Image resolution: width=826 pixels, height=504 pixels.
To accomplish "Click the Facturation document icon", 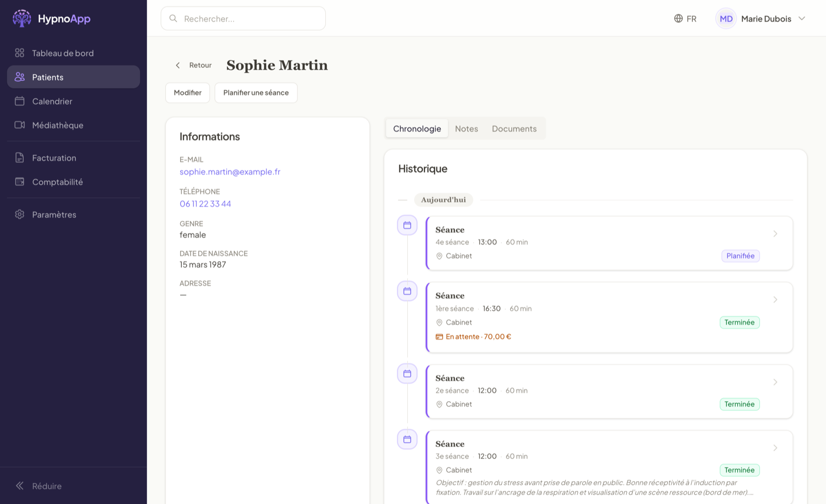I will (20, 158).
